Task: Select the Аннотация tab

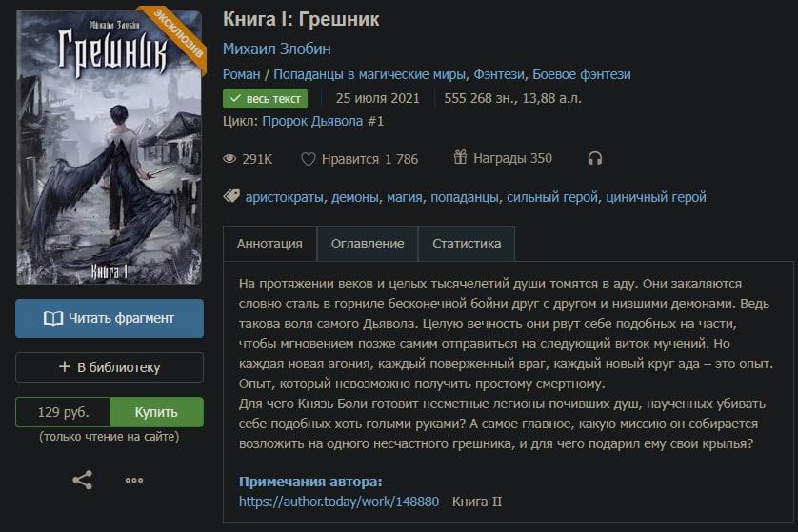Action: (x=269, y=244)
